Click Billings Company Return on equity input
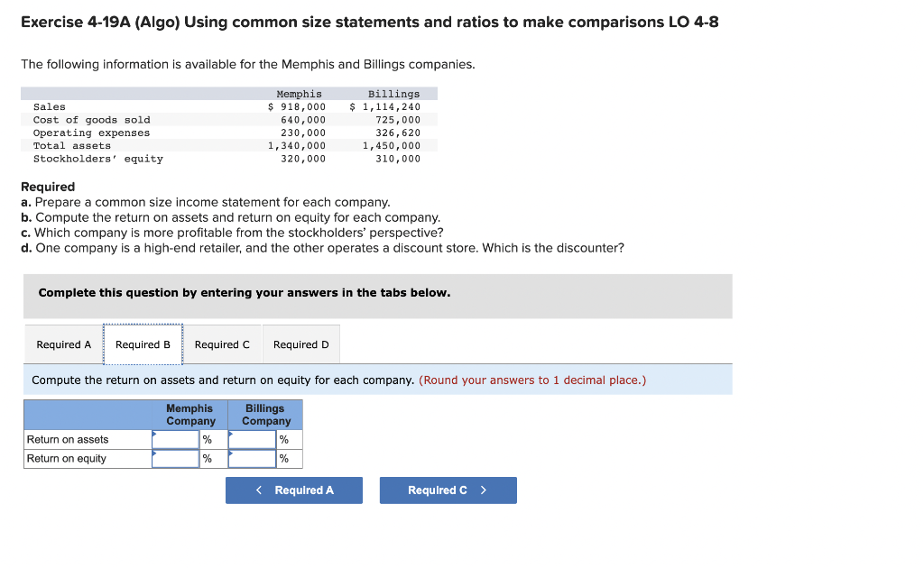Image resolution: width=924 pixels, height=568 pixels. [251, 459]
